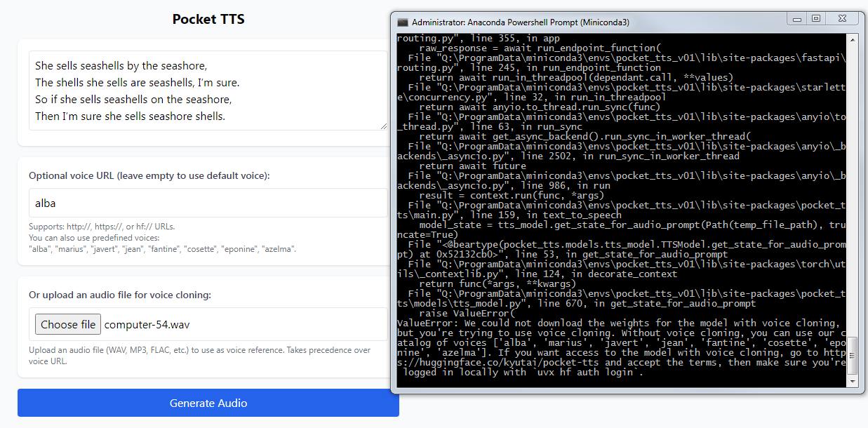Viewport: 868px width, 428px height.
Task: Click the Generate Audio button
Action: (208, 403)
